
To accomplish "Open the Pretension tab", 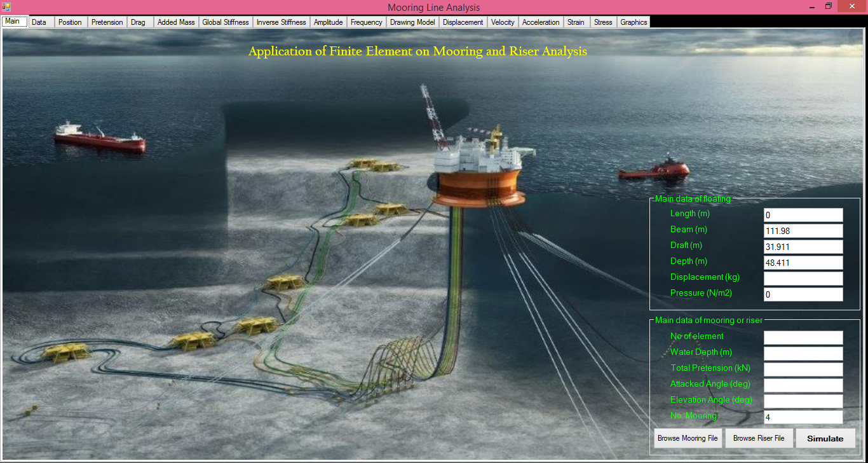I will pos(107,22).
